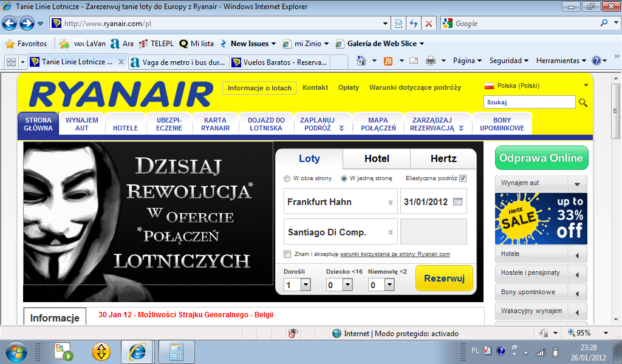Open the Quick Tabs grid icon
Viewport: 622px width, 364px height.
(x=12, y=62)
